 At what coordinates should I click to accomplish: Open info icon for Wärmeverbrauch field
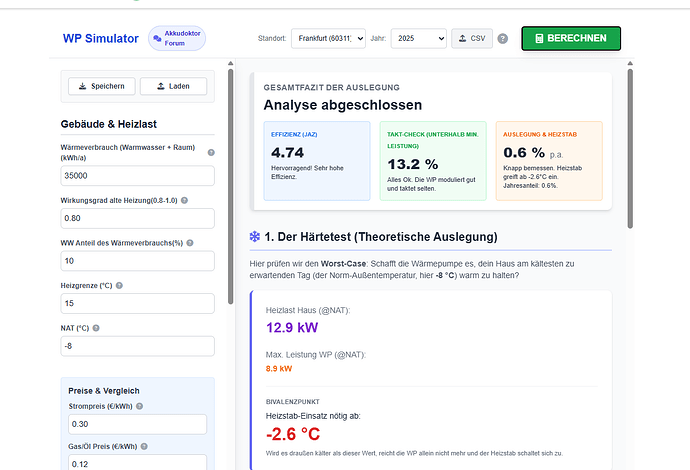pyautogui.click(x=211, y=152)
